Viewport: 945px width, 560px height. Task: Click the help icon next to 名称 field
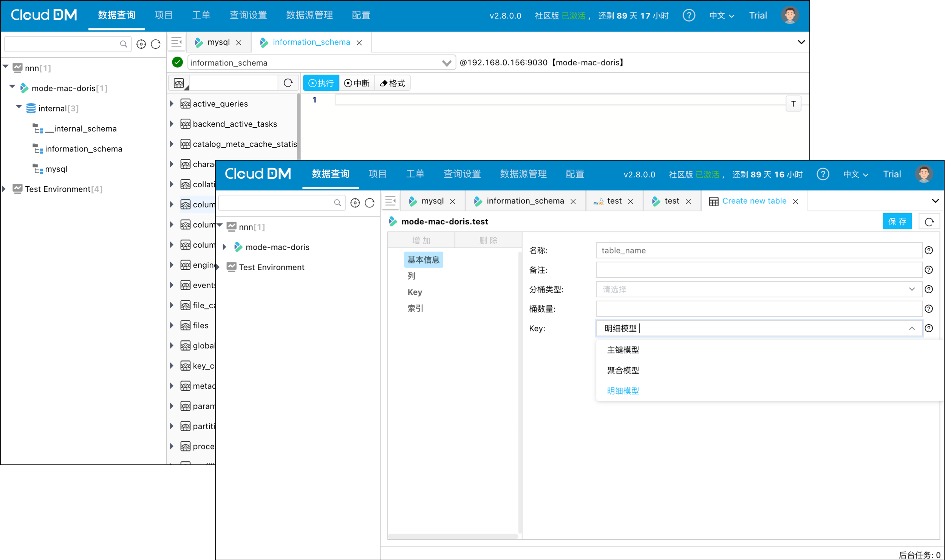(928, 250)
